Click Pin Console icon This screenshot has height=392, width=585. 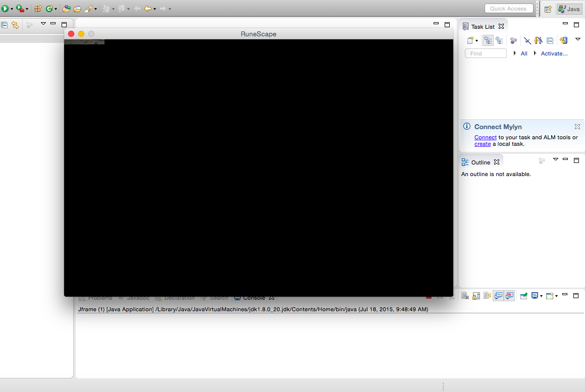[524, 296]
